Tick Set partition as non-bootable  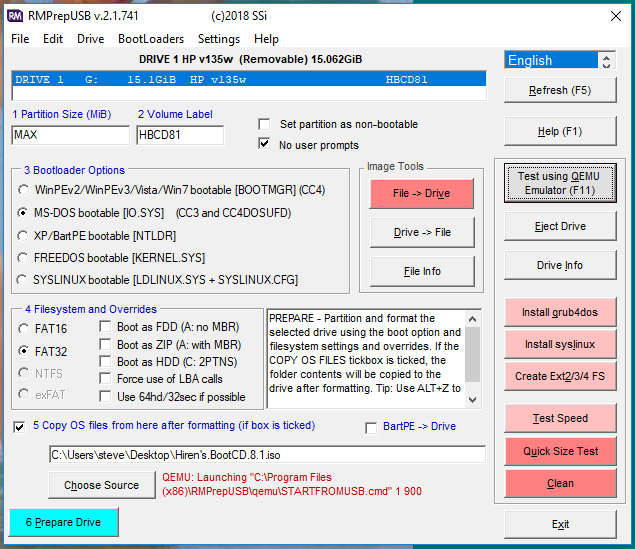point(264,124)
